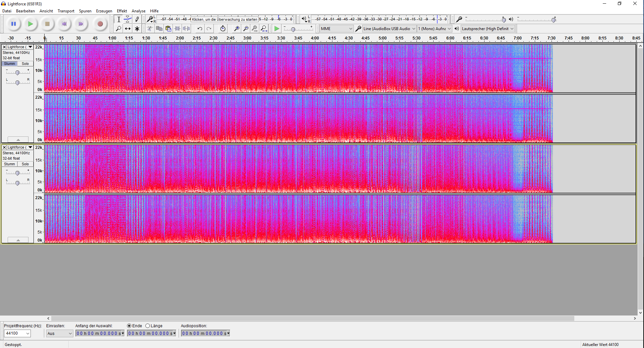644x348 pixels.
Task: Click the Cut scissors icon
Action: point(150,29)
